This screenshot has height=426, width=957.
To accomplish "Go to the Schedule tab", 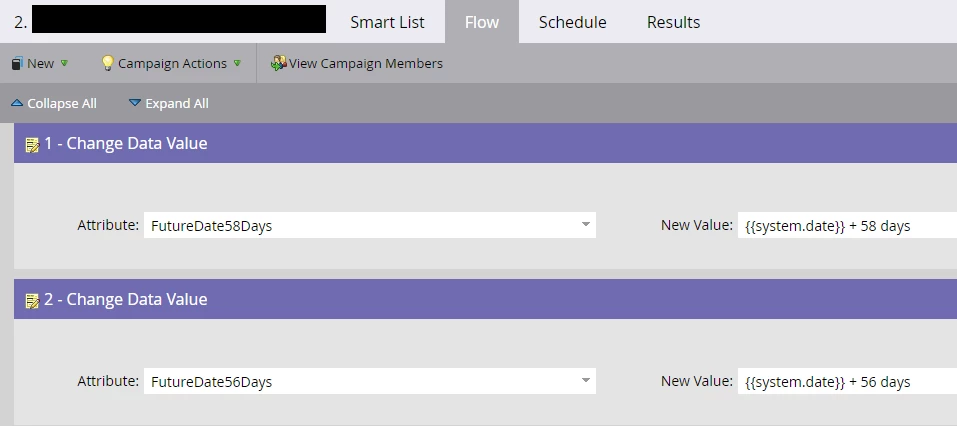I will coord(572,22).
